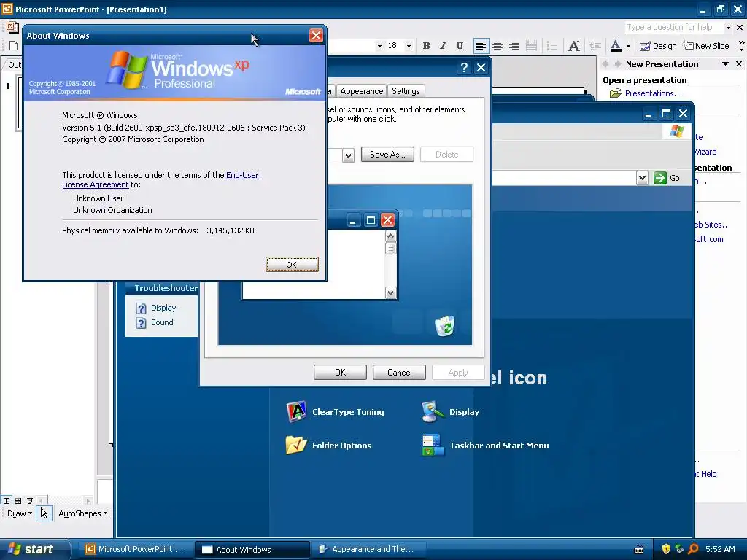The height and width of the screenshot is (560, 747).
Task: Switch to Normal View icon
Action: click(x=7, y=500)
